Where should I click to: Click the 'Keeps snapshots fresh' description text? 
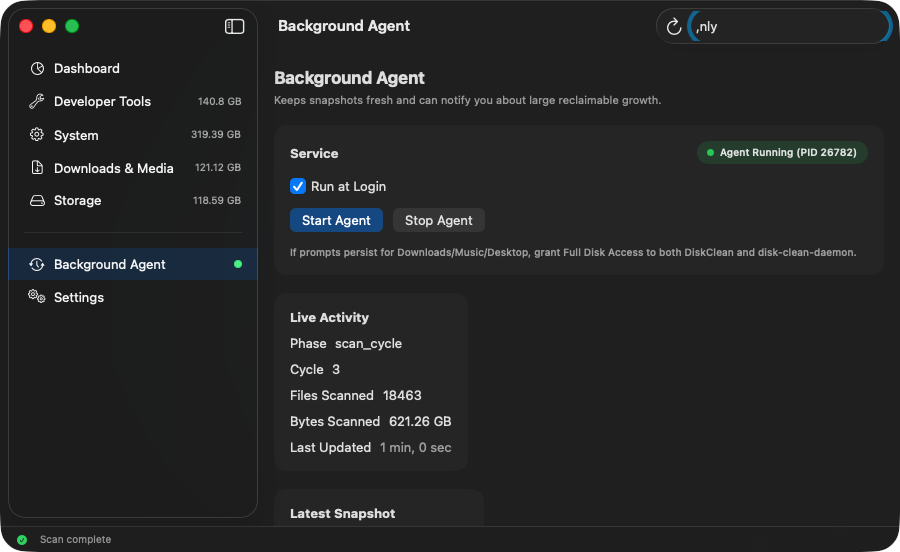point(467,100)
